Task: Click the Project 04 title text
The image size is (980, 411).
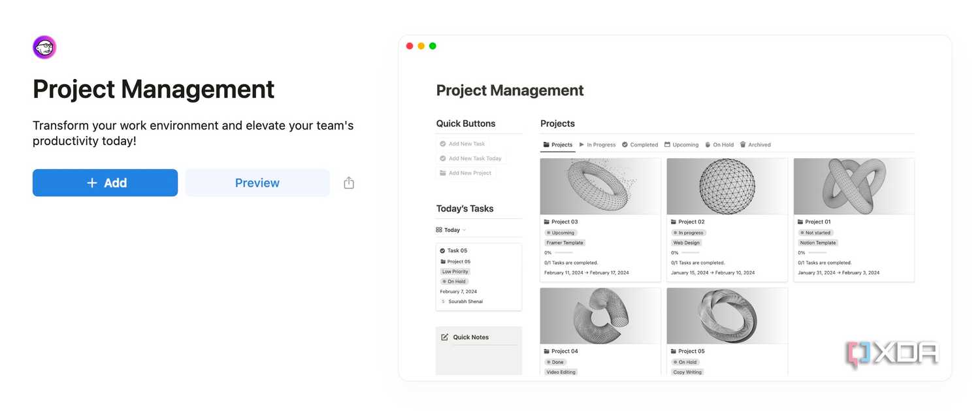Action: click(564, 352)
